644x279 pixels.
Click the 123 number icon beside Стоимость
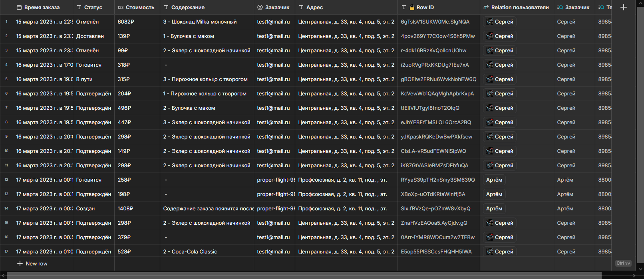(x=120, y=8)
